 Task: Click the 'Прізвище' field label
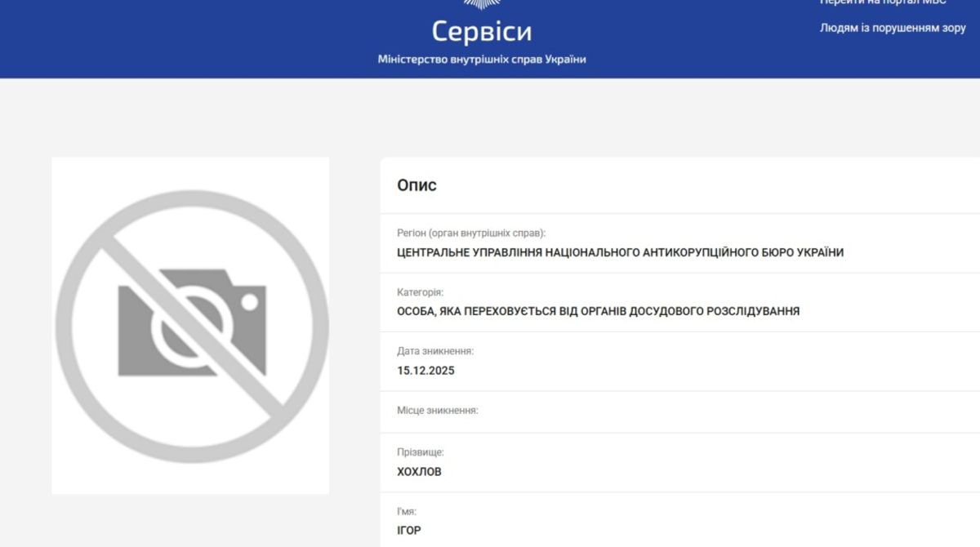(x=421, y=452)
